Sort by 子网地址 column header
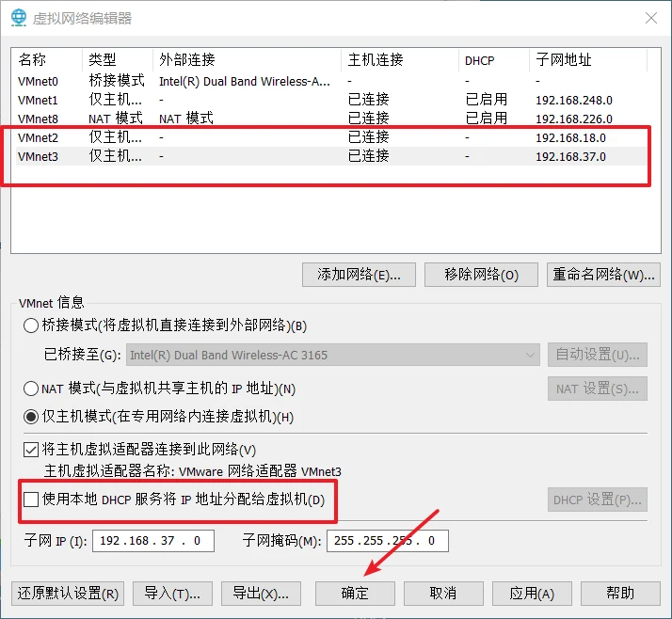Screen dimensions: 672x619 click(588, 60)
